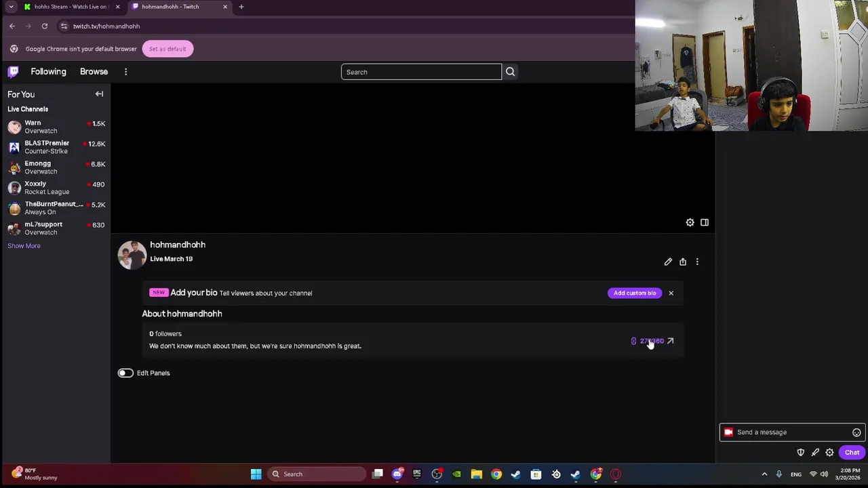Open BLASTPremier Counter-Strike channel
This screenshot has width=868, height=488.
pyautogui.click(x=55, y=147)
